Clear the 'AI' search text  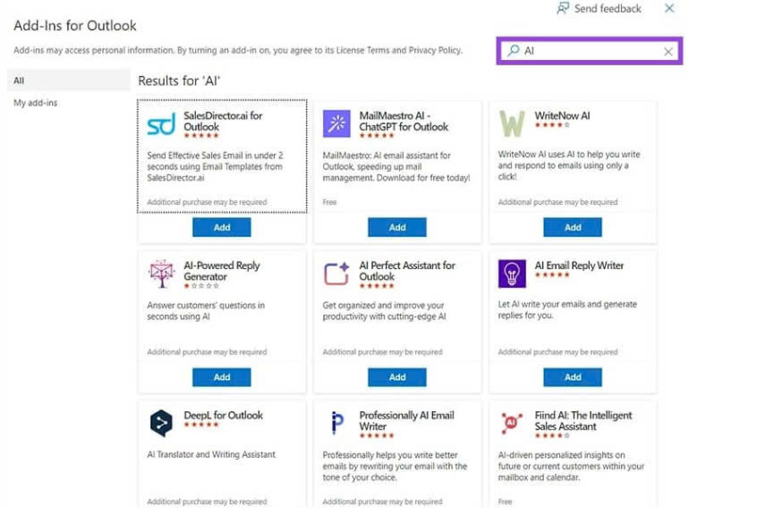pyautogui.click(x=668, y=52)
